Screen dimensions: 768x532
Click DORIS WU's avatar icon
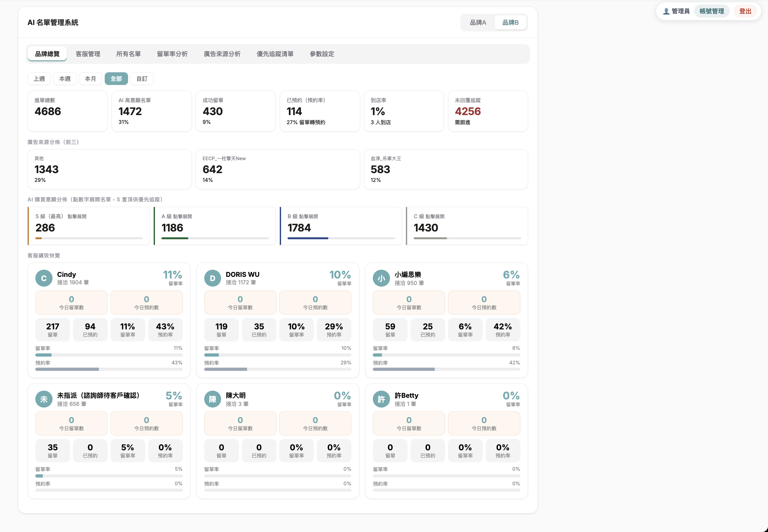coord(213,278)
